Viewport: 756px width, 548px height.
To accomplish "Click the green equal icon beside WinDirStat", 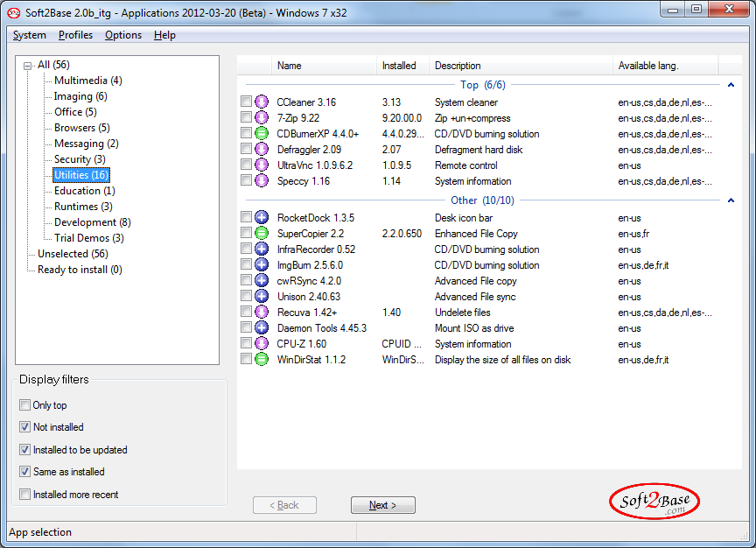I will (x=262, y=360).
